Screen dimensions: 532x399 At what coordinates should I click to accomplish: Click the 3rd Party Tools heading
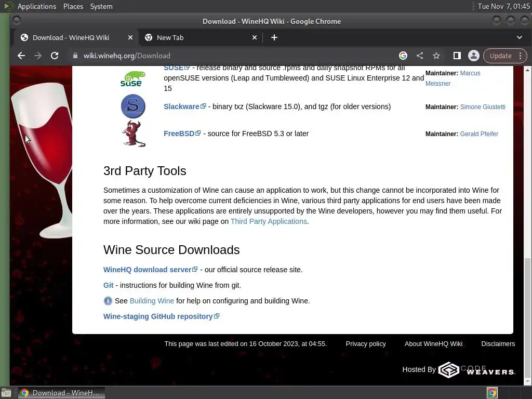(x=144, y=171)
